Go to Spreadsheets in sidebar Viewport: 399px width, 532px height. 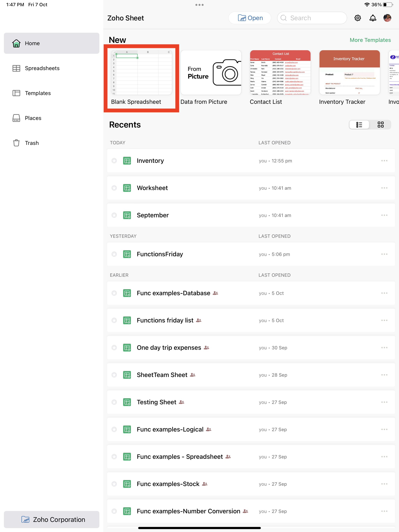click(42, 68)
